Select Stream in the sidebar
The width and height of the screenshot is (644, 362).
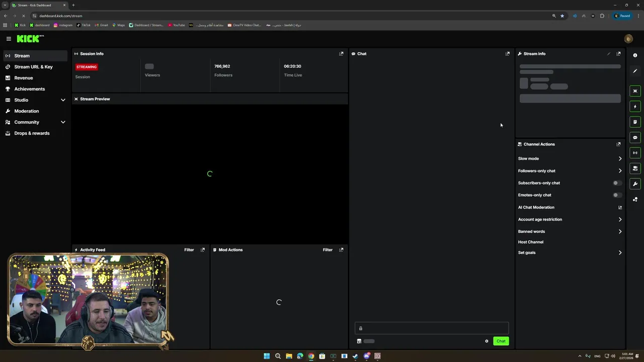[35, 56]
